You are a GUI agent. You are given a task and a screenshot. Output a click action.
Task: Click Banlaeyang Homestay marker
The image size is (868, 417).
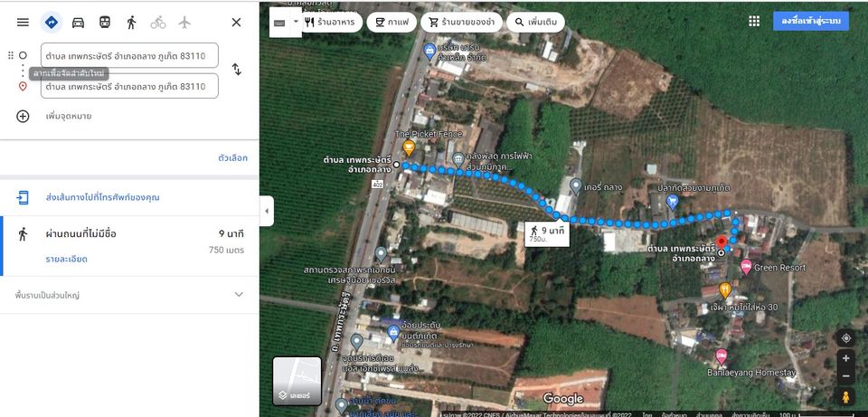pos(721,356)
